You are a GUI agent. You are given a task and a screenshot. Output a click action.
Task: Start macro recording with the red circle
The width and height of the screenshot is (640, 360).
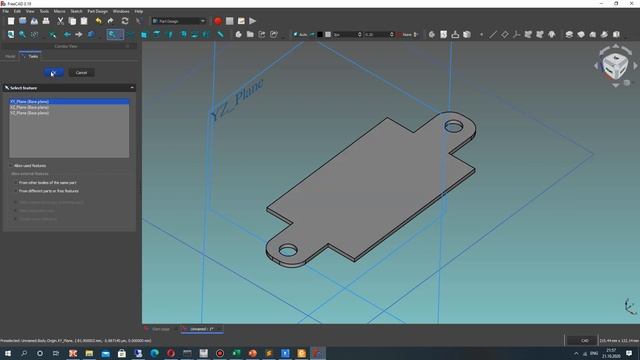point(218,21)
